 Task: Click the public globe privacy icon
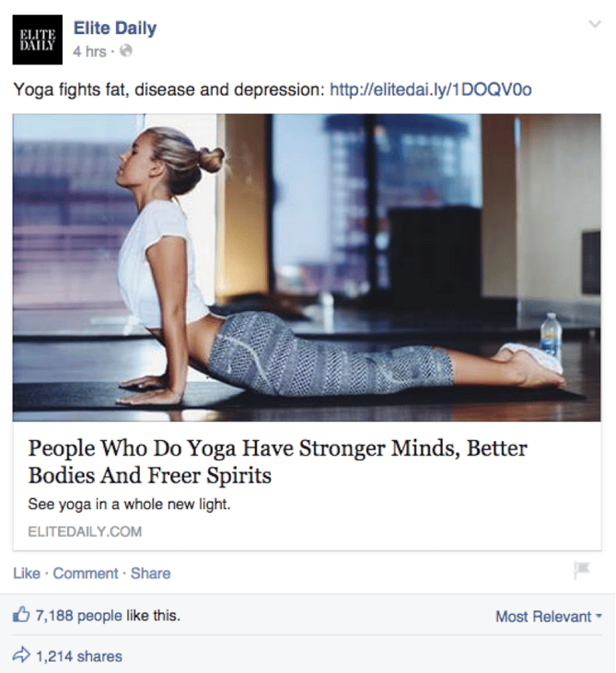(126, 51)
